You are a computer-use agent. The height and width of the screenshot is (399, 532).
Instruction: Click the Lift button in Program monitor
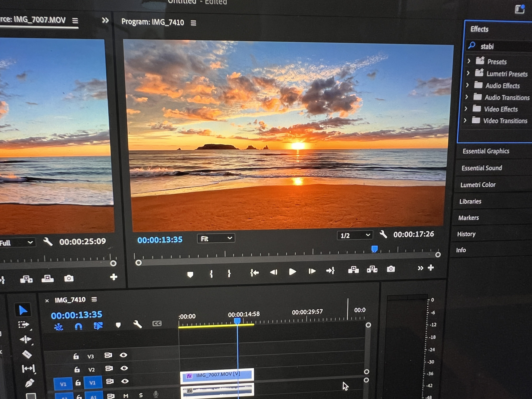[353, 270]
